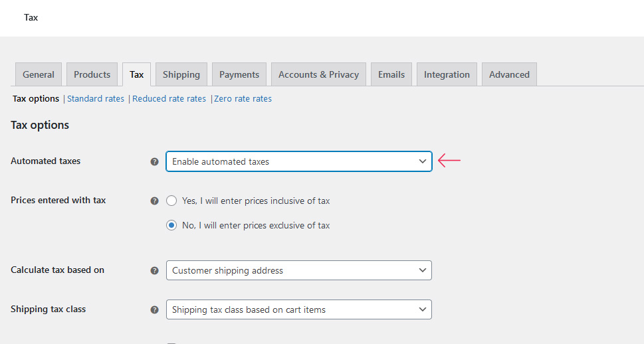The image size is (644, 344).
Task: Go to the Integration tab
Action: pos(447,74)
